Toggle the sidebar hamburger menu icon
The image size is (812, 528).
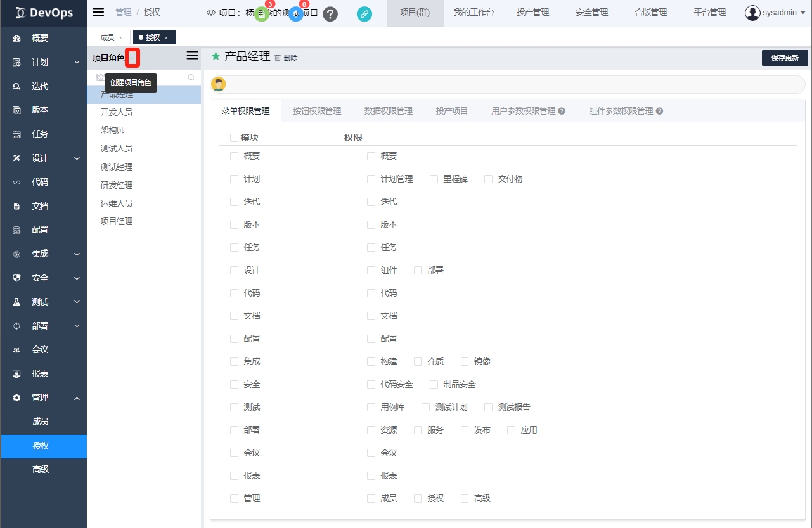click(x=98, y=12)
